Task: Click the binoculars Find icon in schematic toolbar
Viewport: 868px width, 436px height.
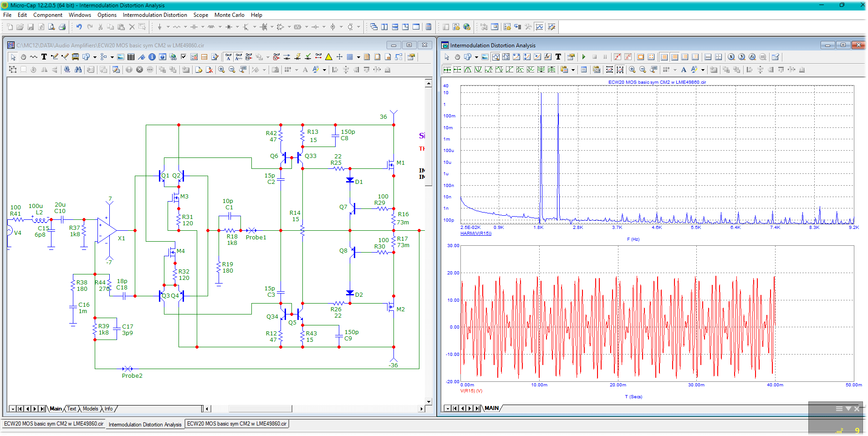Action: (78, 70)
